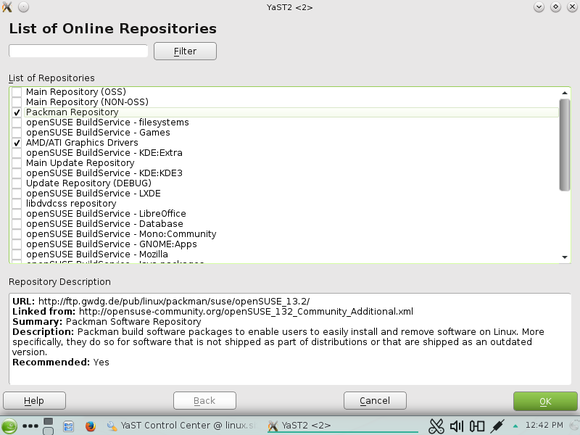
Task: Minimize the YaST2 window
Action: coord(539,7)
